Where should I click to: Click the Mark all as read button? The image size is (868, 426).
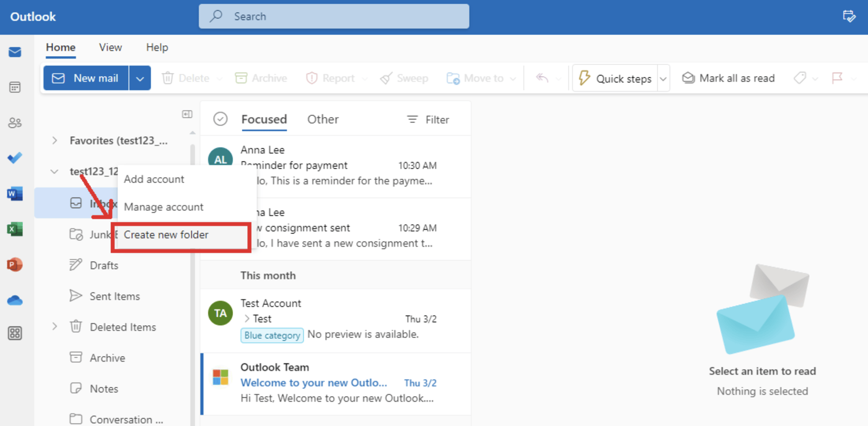729,79
